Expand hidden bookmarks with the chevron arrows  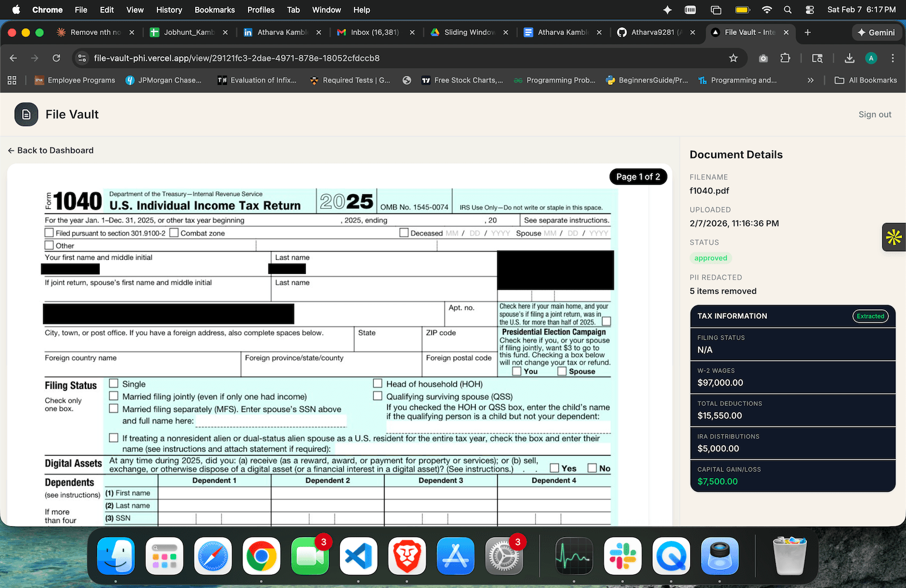tap(810, 80)
